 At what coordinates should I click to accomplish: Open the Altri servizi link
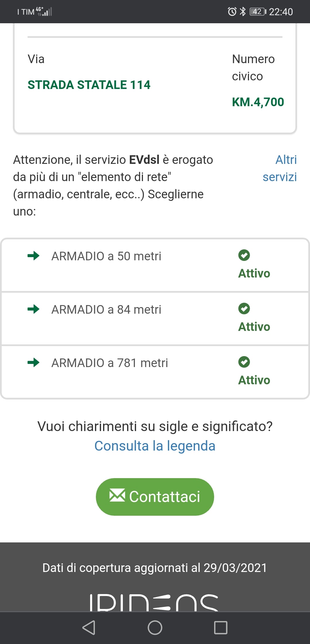tap(280, 168)
